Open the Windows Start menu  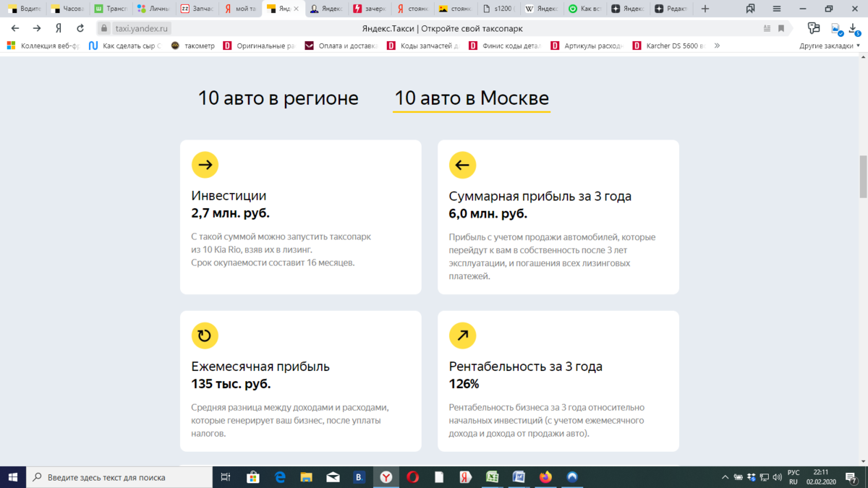click(x=13, y=477)
